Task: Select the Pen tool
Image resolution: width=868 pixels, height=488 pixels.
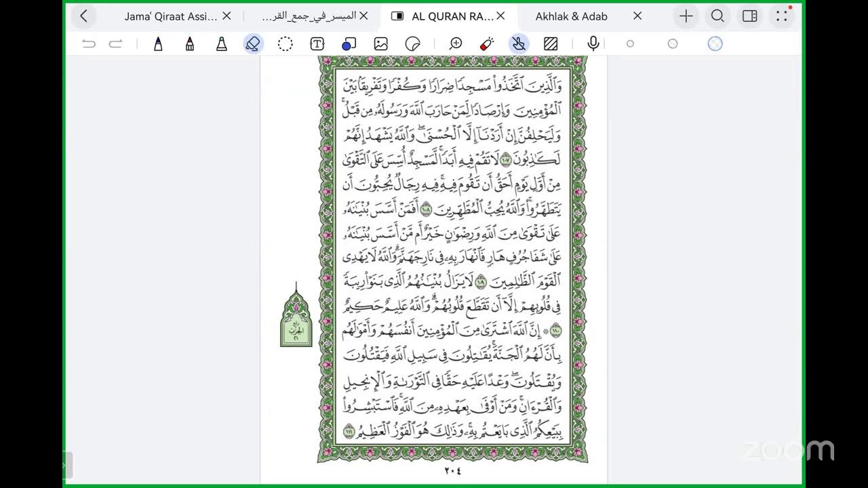Action: [158, 44]
